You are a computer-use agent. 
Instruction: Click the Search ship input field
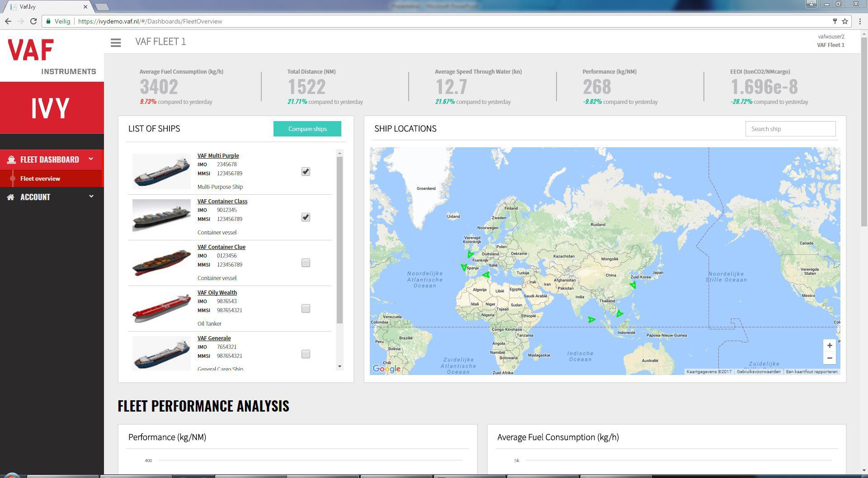click(790, 129)
